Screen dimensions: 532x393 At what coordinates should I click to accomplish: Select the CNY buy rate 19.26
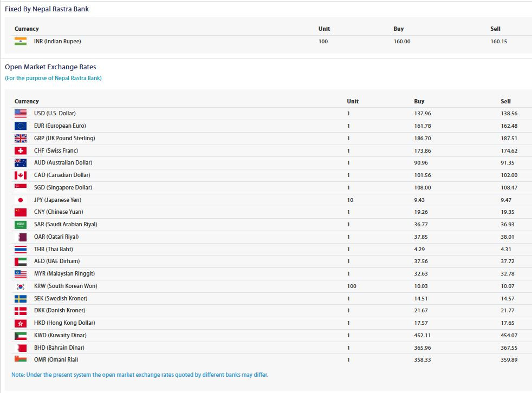421,212
